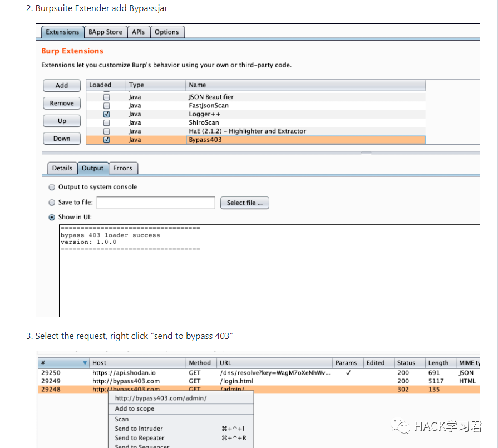
Task: Open the Details sub-tab
Action: click(62, 168)
